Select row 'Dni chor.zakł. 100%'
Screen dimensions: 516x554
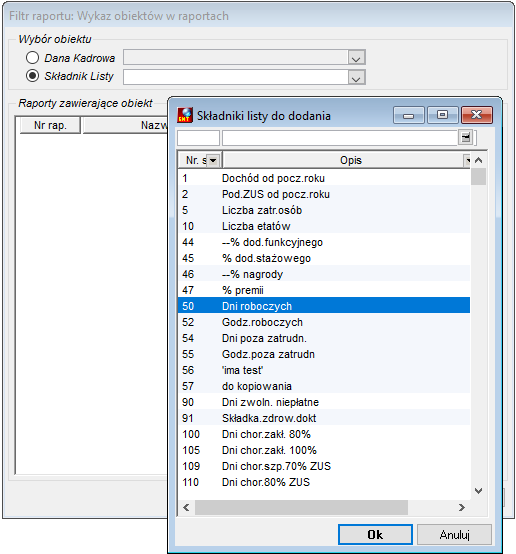pos(324,450)
